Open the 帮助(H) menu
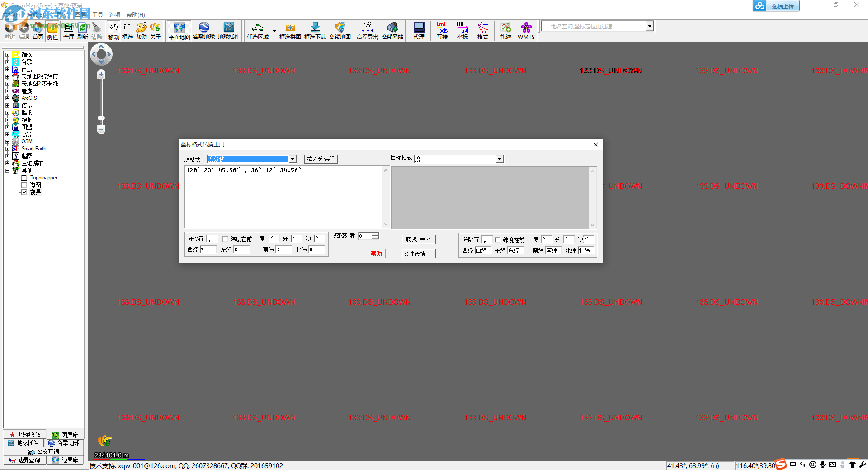868x470 pixels. coord(136,14)
